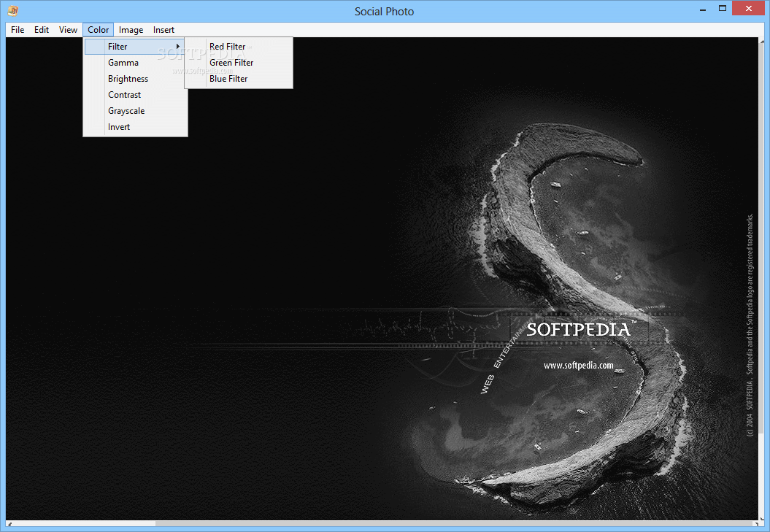
Task: Minimize the Social Photo window
Action: click(703, 8)
